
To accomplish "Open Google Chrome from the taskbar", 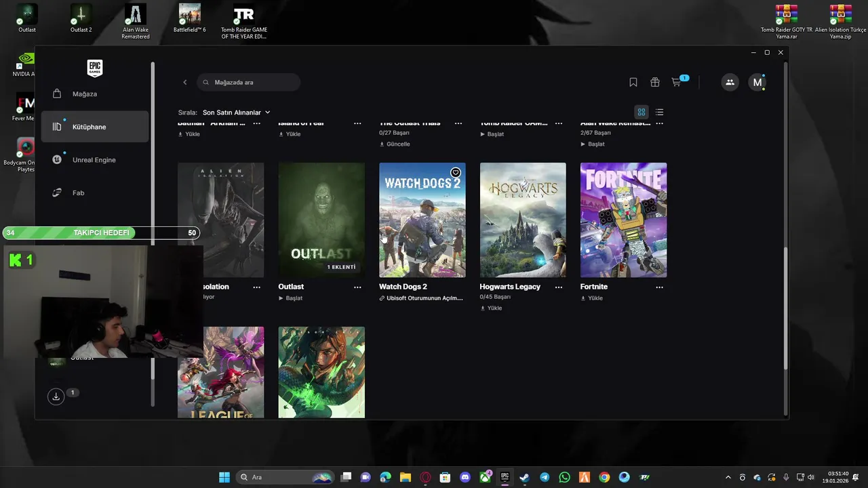I will tap(604, 477).
